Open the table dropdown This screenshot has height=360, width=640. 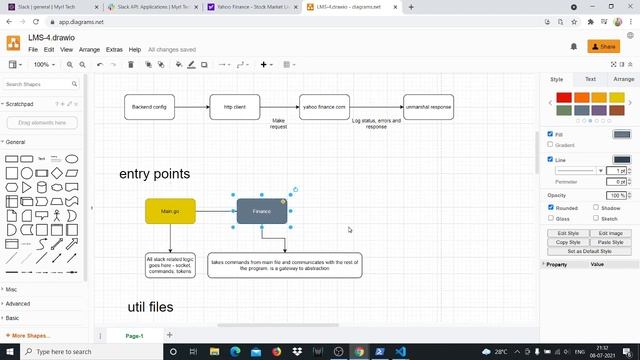click(x=289, y=64)
